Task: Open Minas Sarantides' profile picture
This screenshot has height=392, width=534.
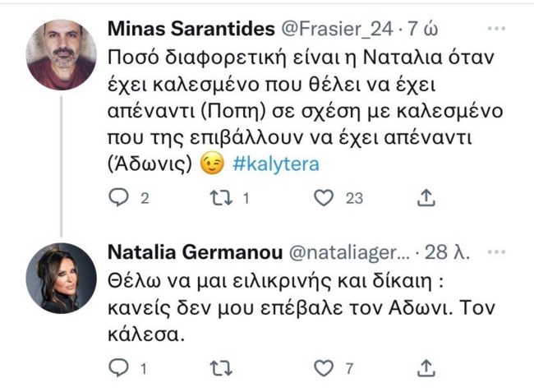Action: click(62, 53)
